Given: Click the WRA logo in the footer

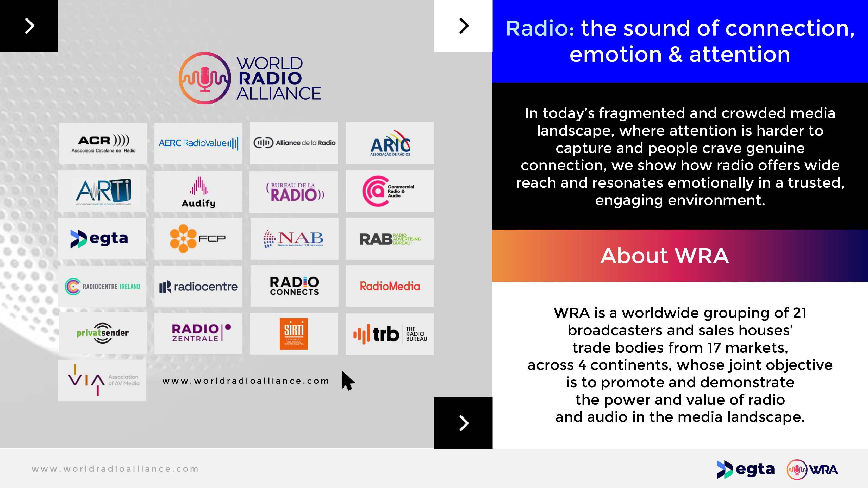Looking at the screenshot, I should coord(813,469).
